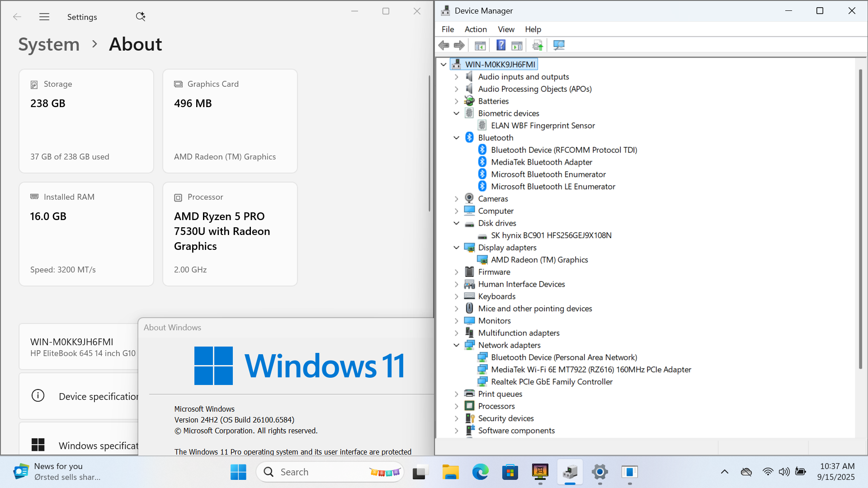Show hidden icons in the system tray
868x488 pixels.
[725, 472]
